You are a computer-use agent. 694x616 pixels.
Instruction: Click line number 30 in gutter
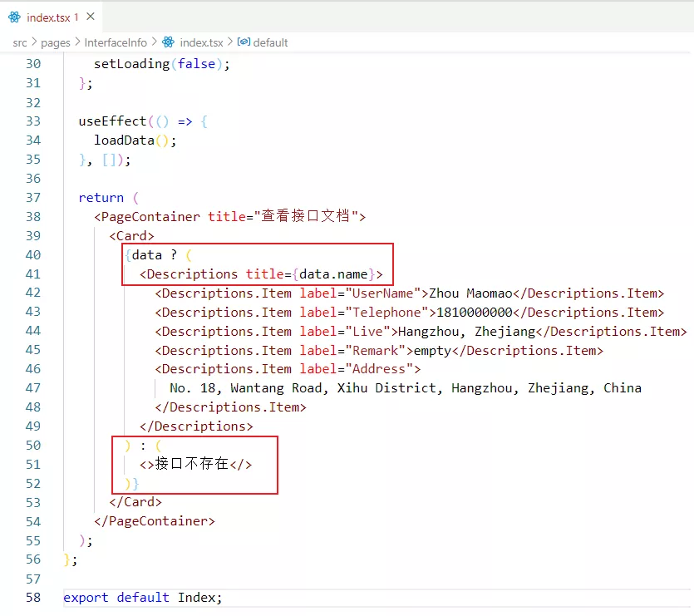pos(33,64)
